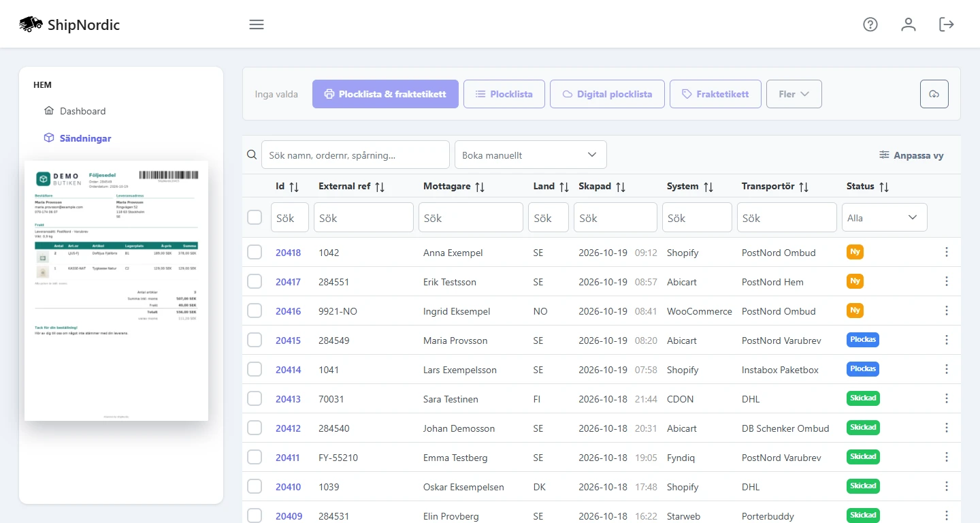Open shipment link 20417
980x523 pixels.
pyautogui.click(x=288, y=282)
